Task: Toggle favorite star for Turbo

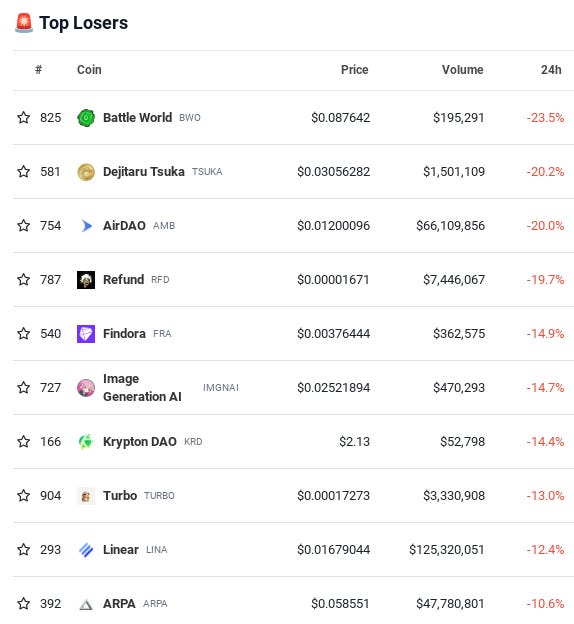Action: 23,495
